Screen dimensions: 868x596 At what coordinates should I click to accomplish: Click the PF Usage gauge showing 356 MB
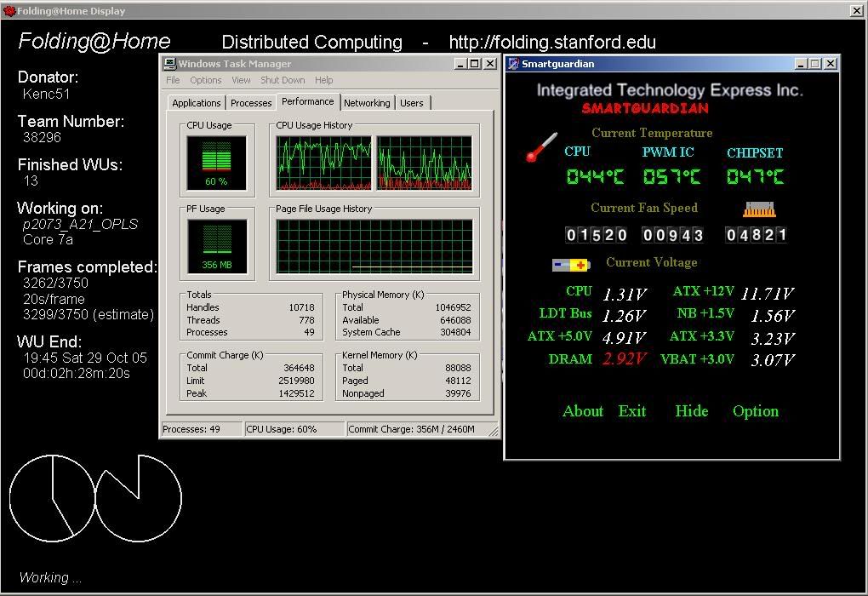(216, 246)
